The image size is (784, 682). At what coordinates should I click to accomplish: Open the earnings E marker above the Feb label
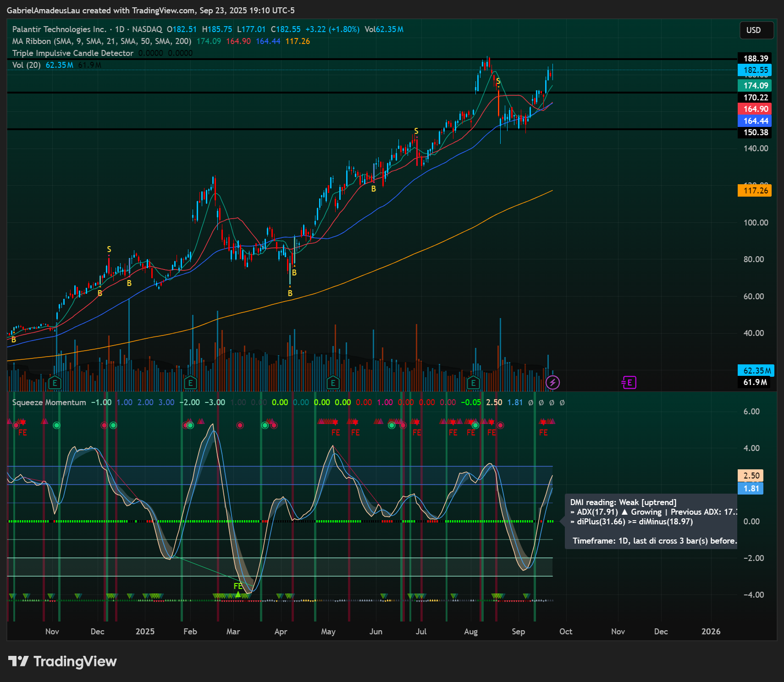(x=190, y=383)
